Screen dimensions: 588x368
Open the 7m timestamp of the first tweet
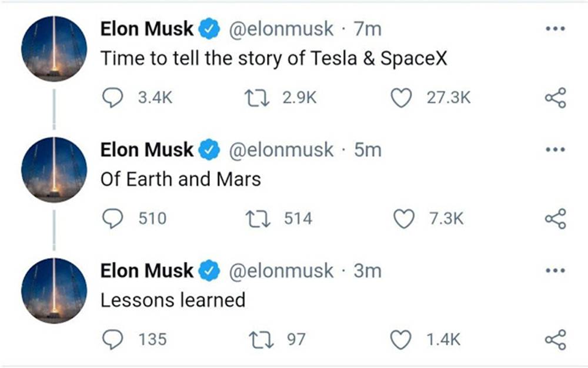pos(368,29)
